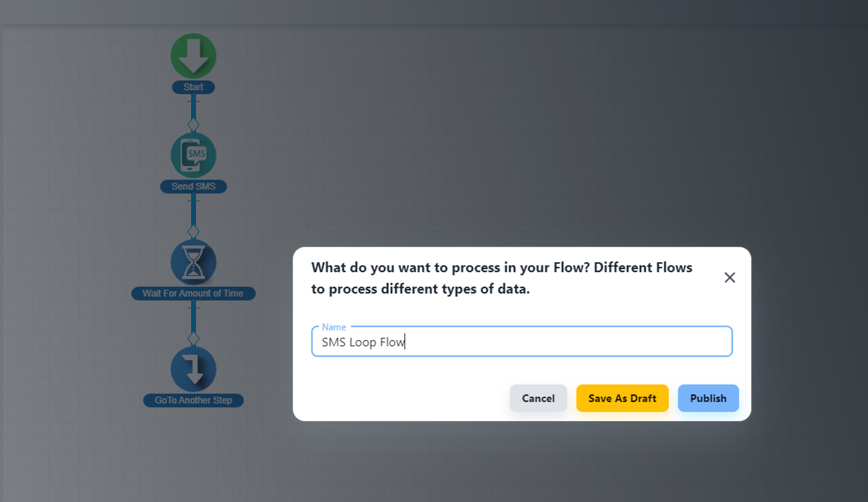
Task: Click the diamond connector above GoTo step
Action: (194, 338)
